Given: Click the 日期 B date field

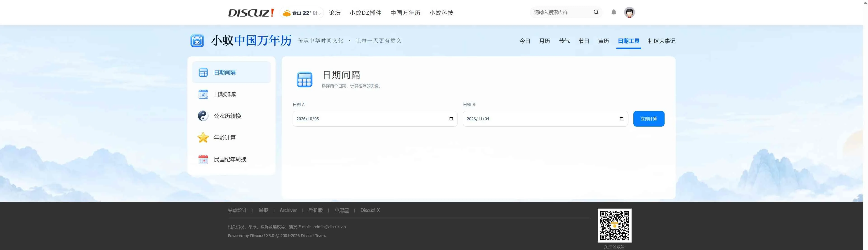Looking at the screenshot, I should [x=545, y=119].
